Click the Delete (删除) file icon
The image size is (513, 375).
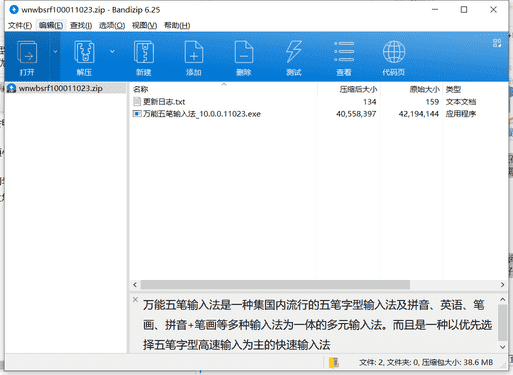pyautogui.click(x=244, y=52)
